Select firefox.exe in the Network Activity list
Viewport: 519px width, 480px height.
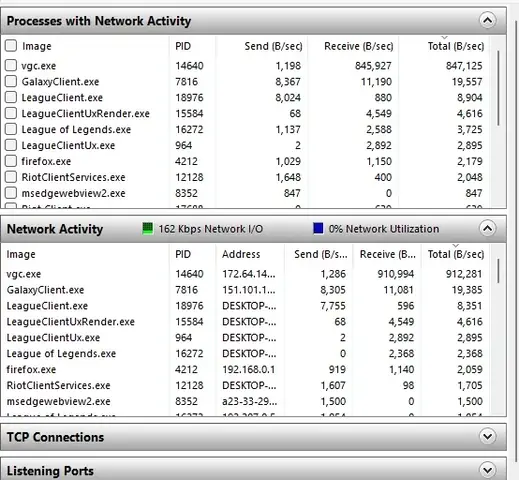(x=31, y=370)
